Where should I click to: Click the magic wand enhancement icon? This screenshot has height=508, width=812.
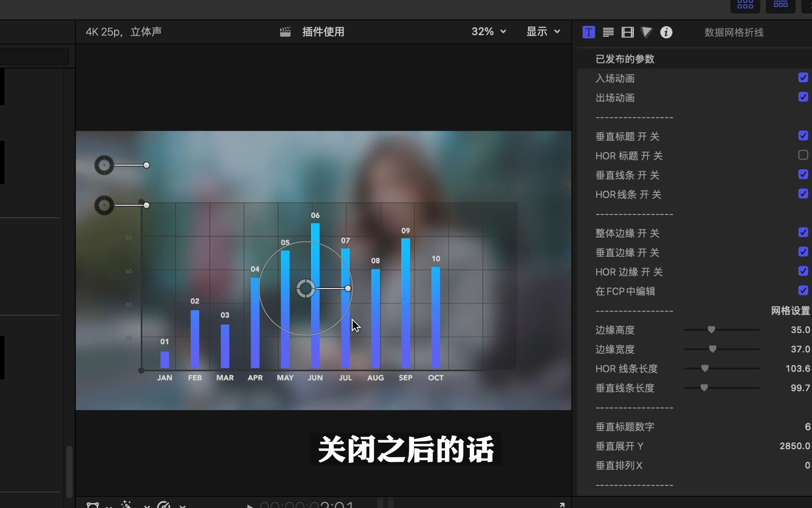pos(126,504)
